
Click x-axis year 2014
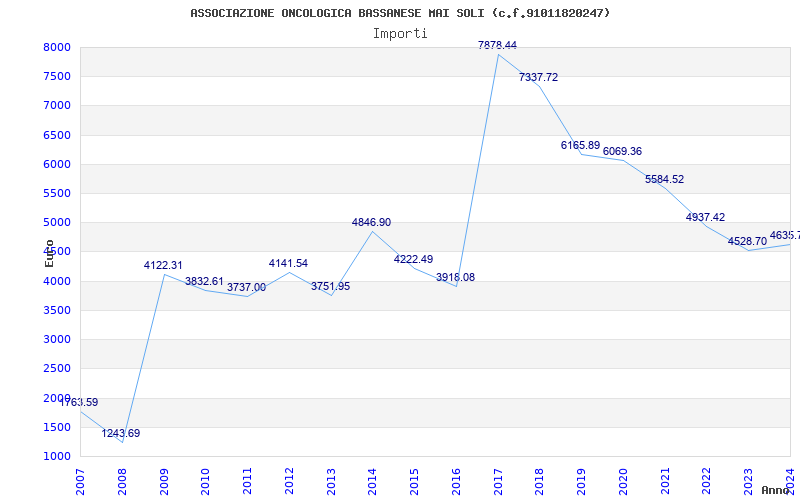click(x=372, y=482)
